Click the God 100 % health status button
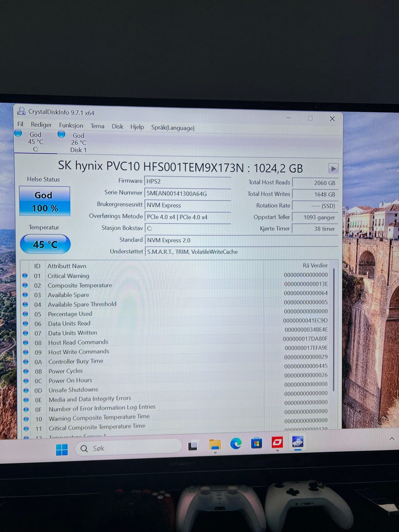This screenshot has height=532, width=399. pos(44,201)
